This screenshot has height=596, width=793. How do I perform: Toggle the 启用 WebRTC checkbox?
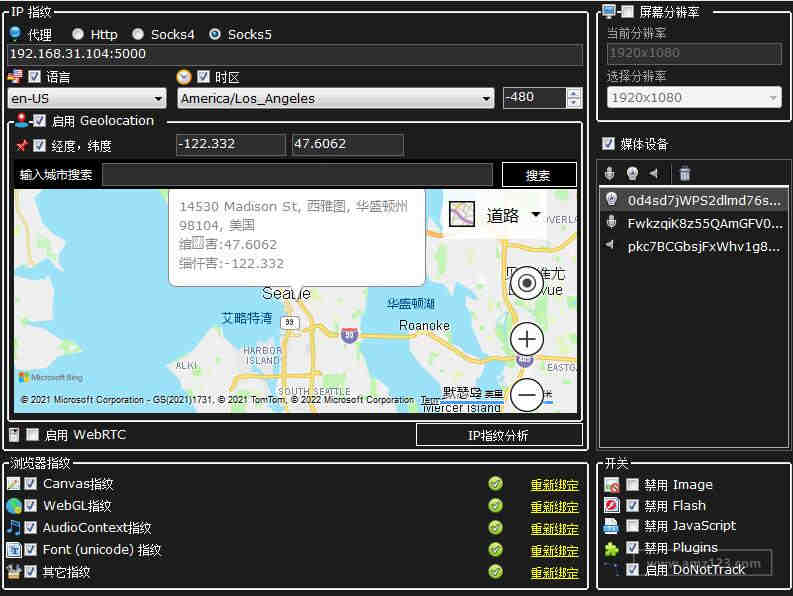pyautogui.click(x=32, y=435)
